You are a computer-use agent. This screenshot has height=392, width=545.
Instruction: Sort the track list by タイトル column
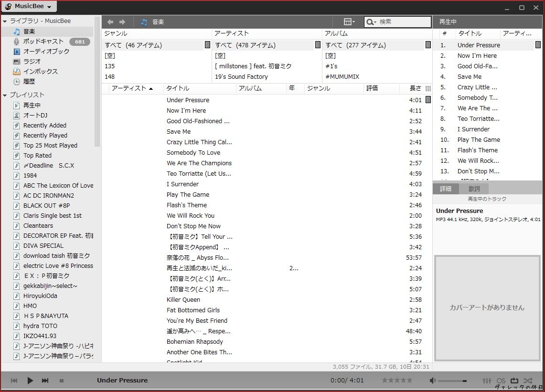[x=200, y=89]
